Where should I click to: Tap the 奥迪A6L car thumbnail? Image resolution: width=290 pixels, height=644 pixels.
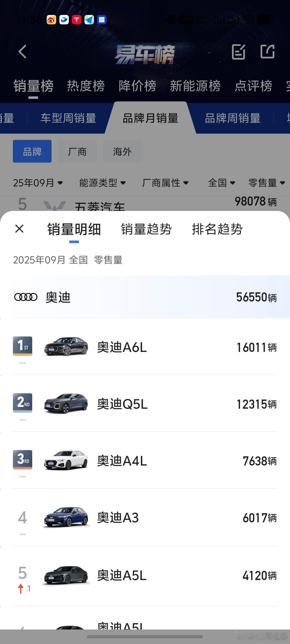pos(66,346)
